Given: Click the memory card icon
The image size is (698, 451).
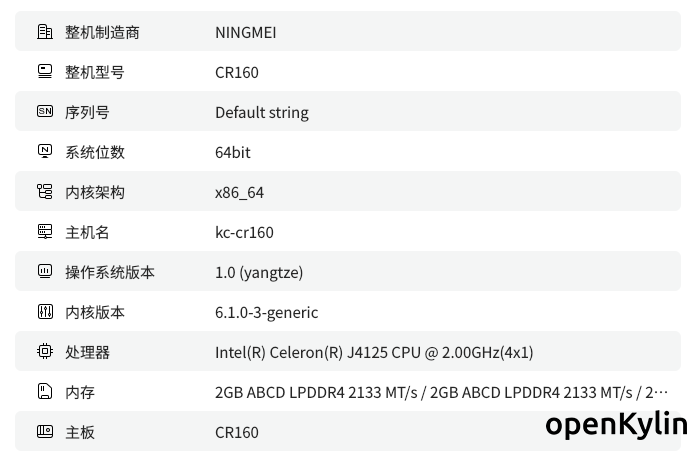Looking at the screenshot, I should (x=45, y=391).
